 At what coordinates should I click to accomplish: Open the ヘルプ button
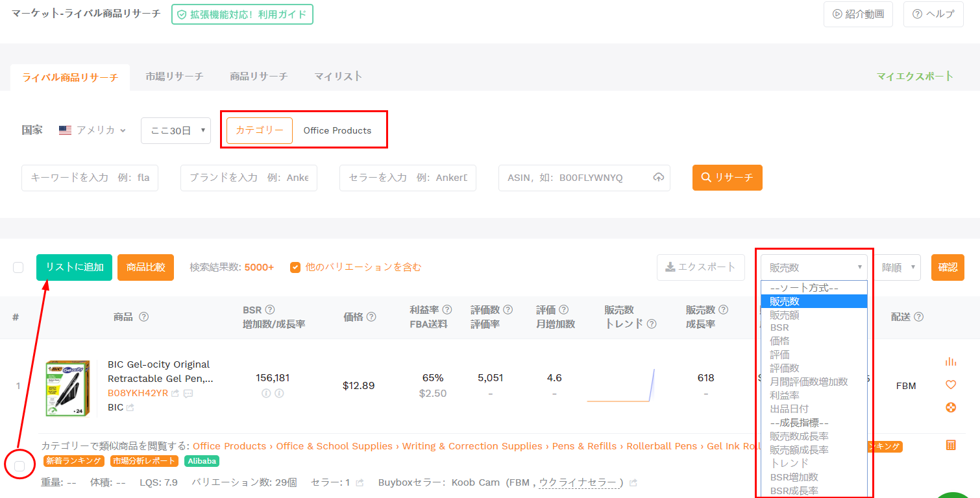tap(933, 14)
